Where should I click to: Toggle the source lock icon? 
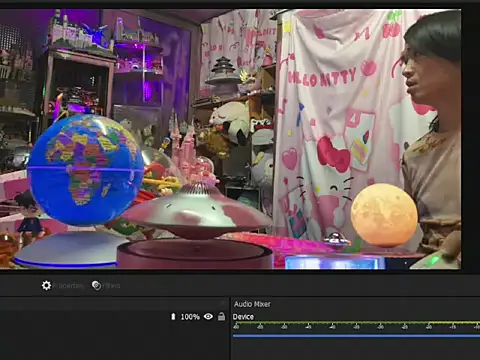tap(221, 316)
